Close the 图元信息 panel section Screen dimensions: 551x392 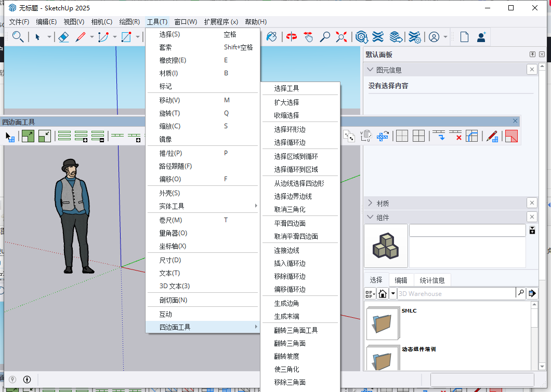pyautogui.click(x=532, y=70)
